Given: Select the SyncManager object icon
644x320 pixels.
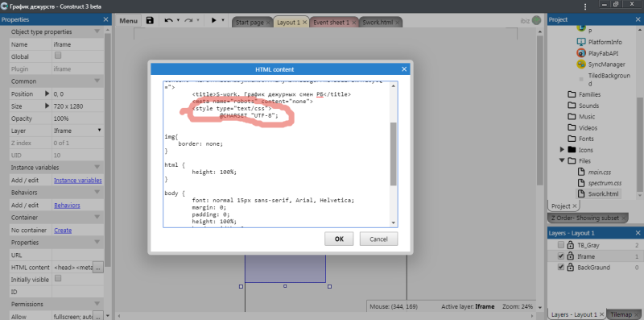Looking at the screenshot, I should click(580, 64).
